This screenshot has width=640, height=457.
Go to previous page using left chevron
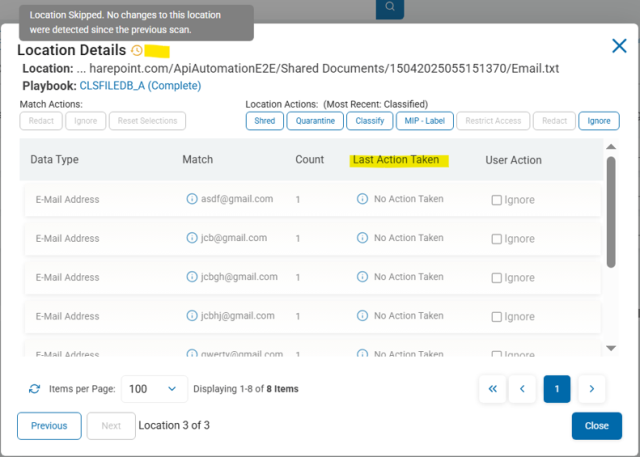point(523,389)
